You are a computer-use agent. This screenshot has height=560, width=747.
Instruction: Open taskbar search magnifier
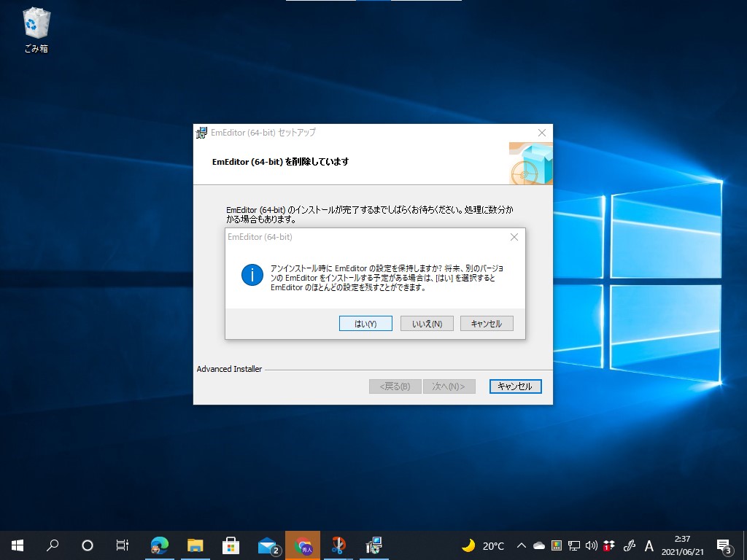point(53,545)
